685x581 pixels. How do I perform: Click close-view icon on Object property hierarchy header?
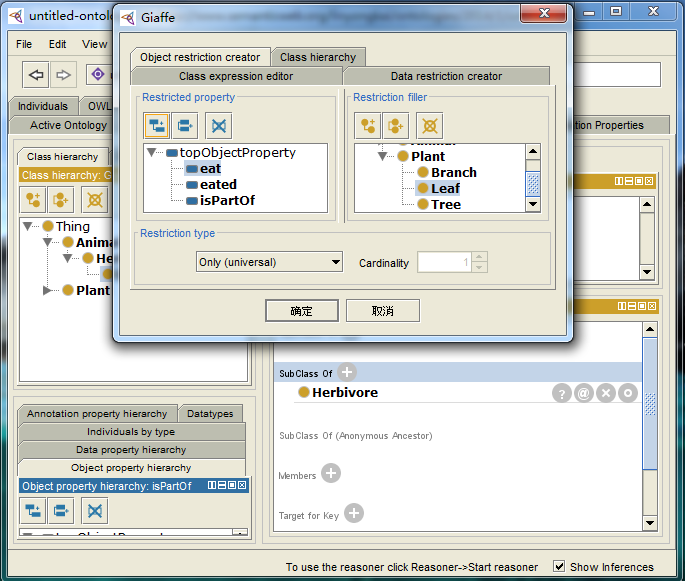click(242, 485)
